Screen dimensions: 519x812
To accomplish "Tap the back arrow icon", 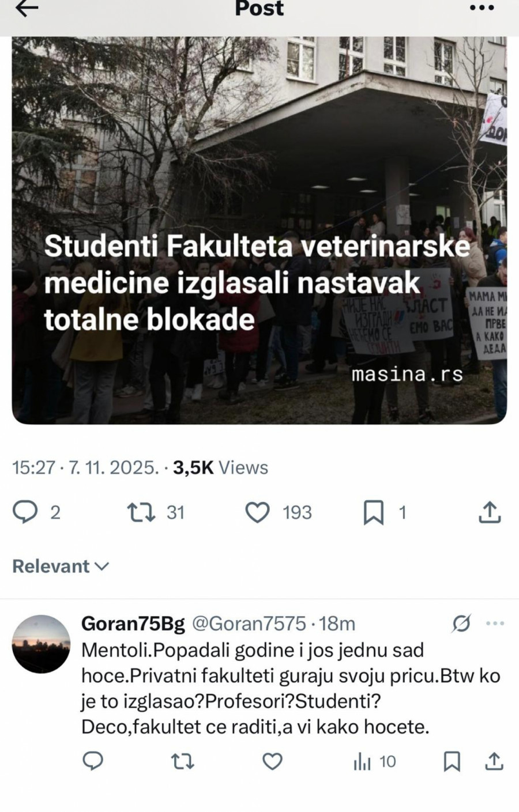I will point(26,8).
